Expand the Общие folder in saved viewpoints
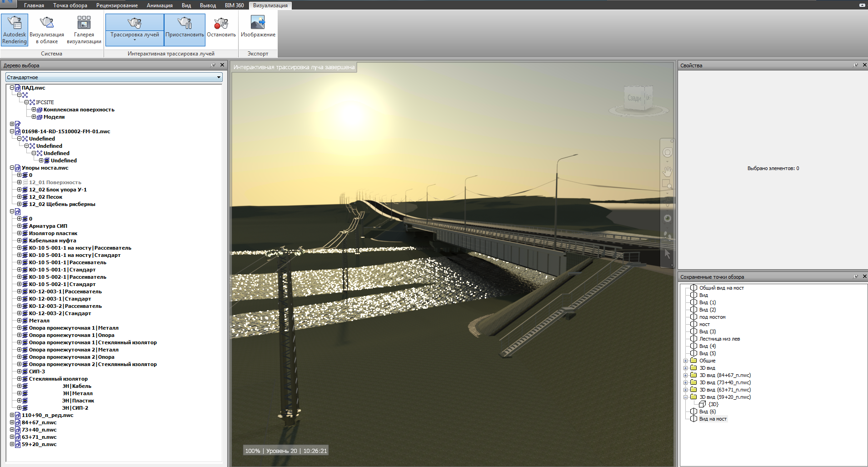Image resolution: width=868 pixels, height=467 pixels. pos(686,361)
